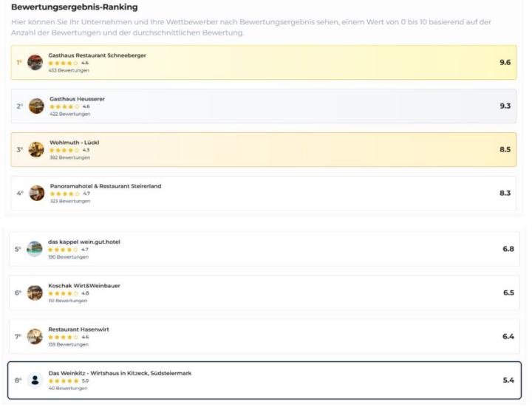Image resolution: width=532 pixels, height=407 pixels.
Task: Select the name Gasthaus Heusserer
Action: pyautogui.click(x=77, y=99)
